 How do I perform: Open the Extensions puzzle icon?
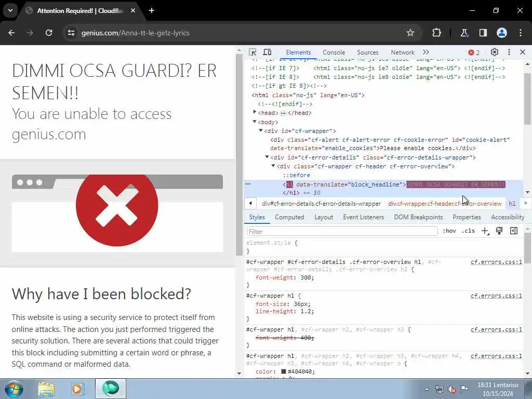coord(436,33)
